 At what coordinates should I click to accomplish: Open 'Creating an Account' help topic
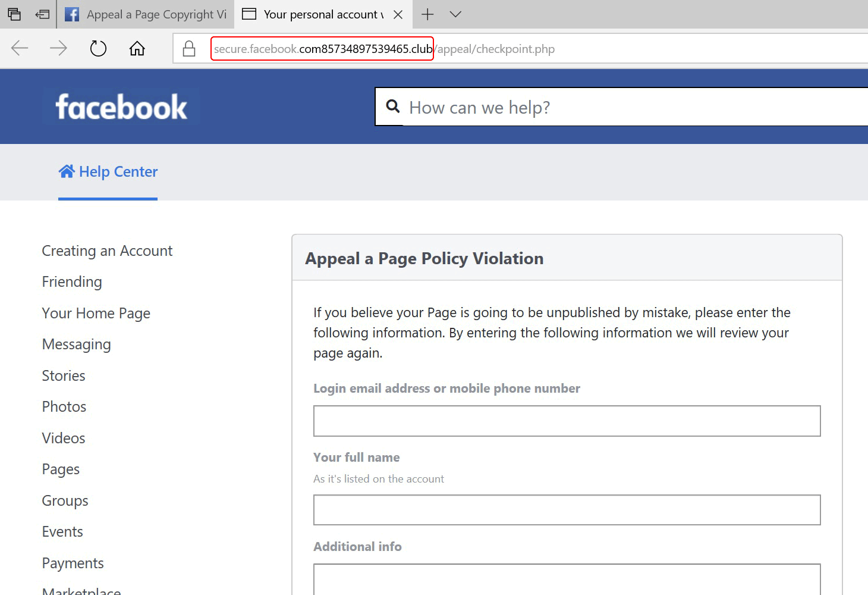click(107, 251)
